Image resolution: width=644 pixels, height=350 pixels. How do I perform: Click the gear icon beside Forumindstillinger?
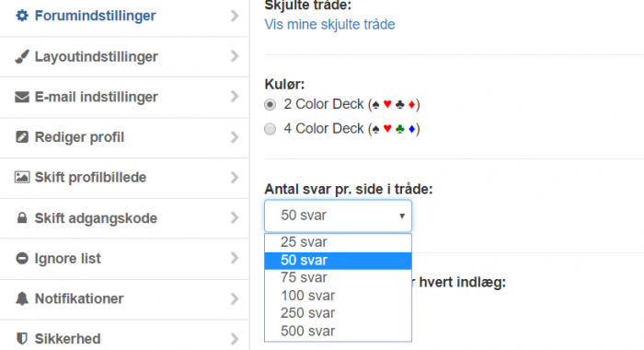[22, 16]
